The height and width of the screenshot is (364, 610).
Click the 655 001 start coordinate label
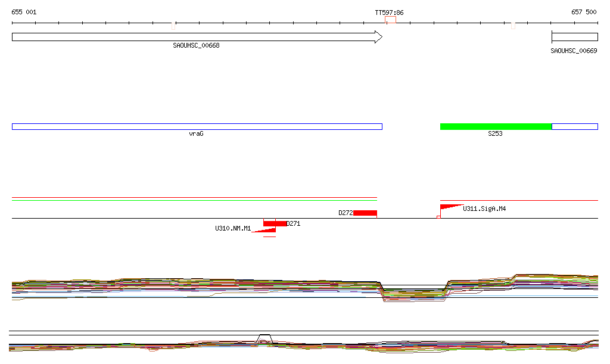[x=24, y=13]
